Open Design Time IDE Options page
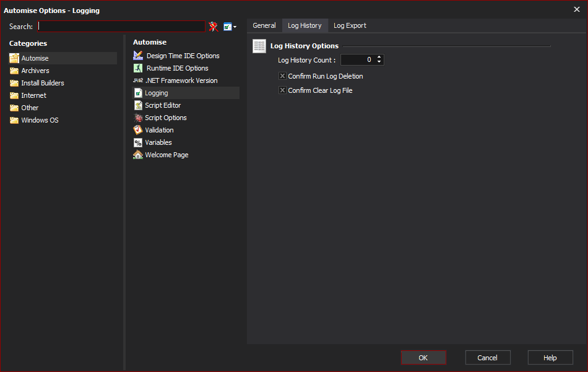 [x=183, y=56]
